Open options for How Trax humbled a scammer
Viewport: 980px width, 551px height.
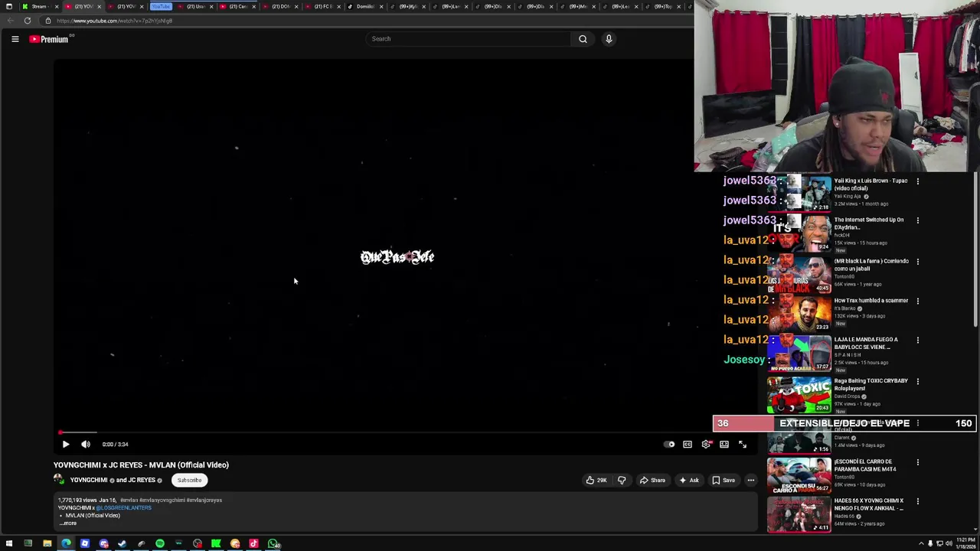(918, 302)
